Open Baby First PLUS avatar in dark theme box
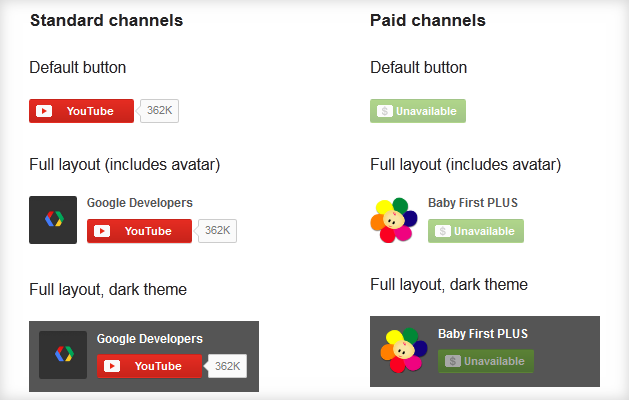This screenshot has width=629, height=400. [x=404, y=350]
